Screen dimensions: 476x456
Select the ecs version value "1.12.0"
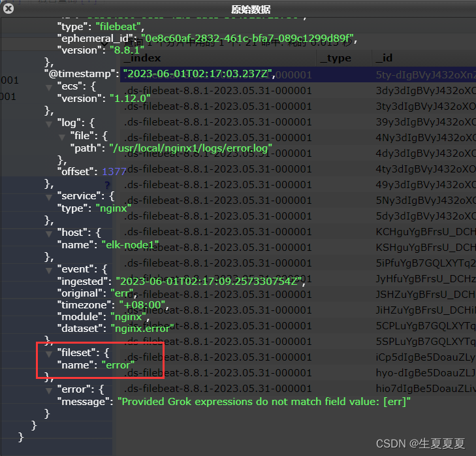click(130, 99)
